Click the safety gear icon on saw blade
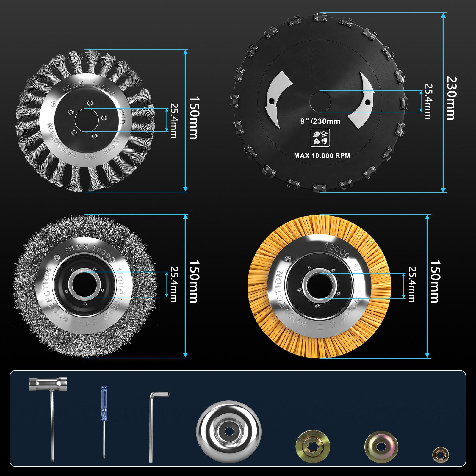476x476 pixels. tap(320, 138)
